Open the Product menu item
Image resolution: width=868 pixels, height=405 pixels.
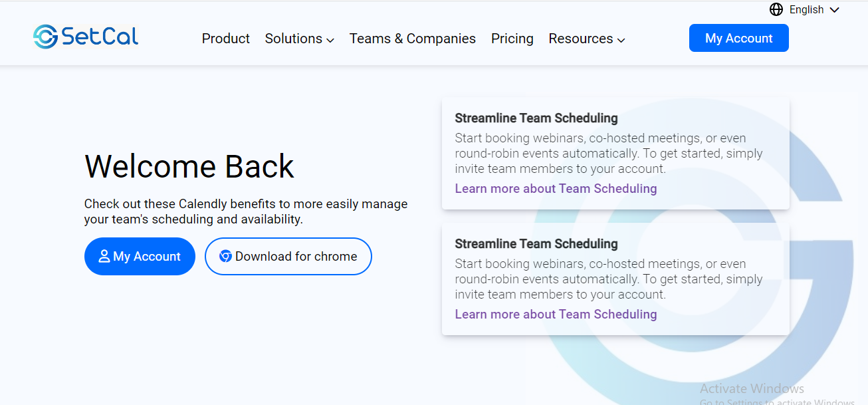tap(226, 39)
